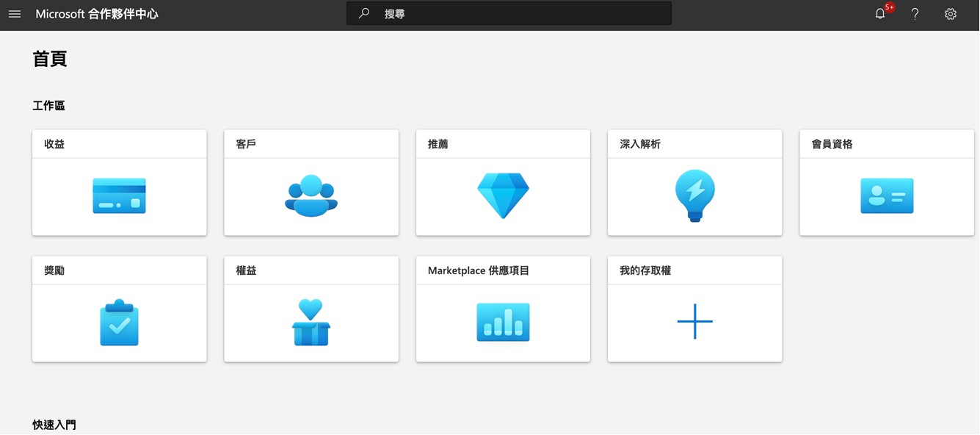
Task: Click the 獎勵 clipboard checkmark icon
Action: click(119, 323)
